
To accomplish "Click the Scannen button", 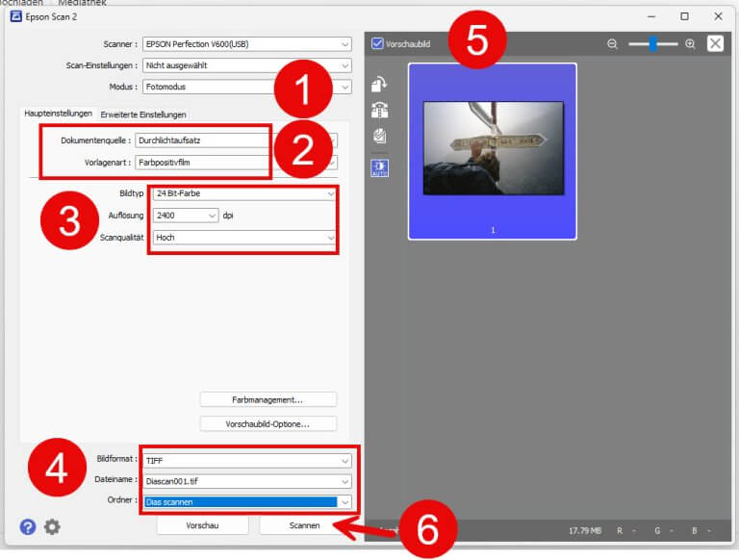I will click(304, 525).
